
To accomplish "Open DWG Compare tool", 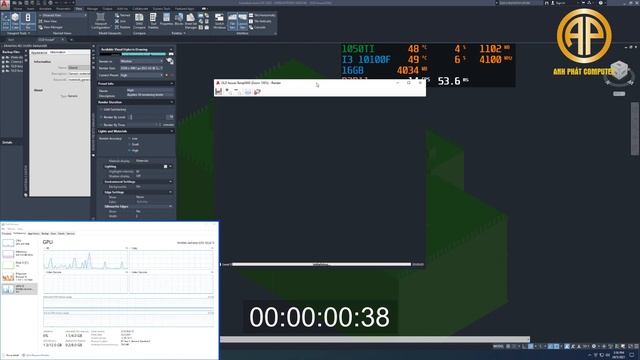I will pos(139,21).
